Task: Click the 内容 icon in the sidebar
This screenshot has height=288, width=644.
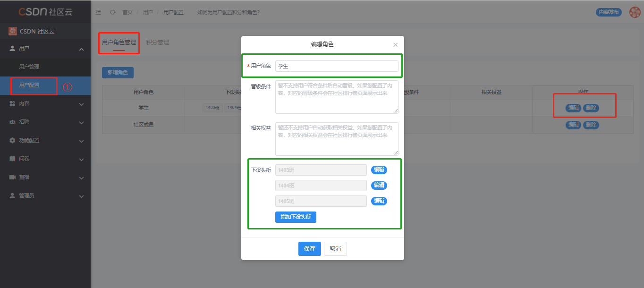Action: pyautogui.click(x=13, y=103)
